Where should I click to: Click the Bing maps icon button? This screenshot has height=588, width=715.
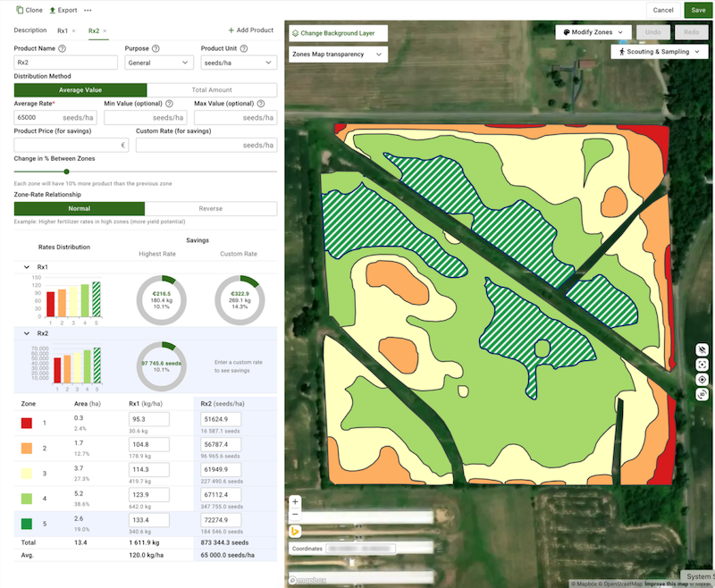coord(296,532)
